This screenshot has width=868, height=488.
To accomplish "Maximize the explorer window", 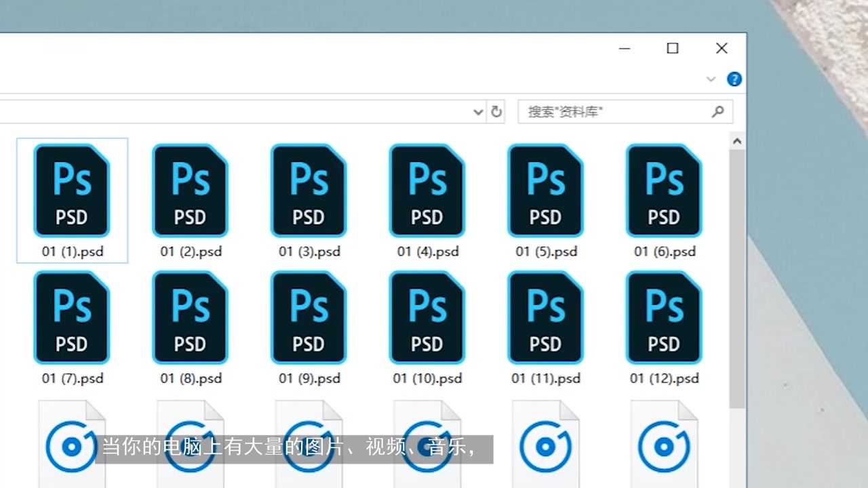I will pyautogui.click(x=673, y=48).
